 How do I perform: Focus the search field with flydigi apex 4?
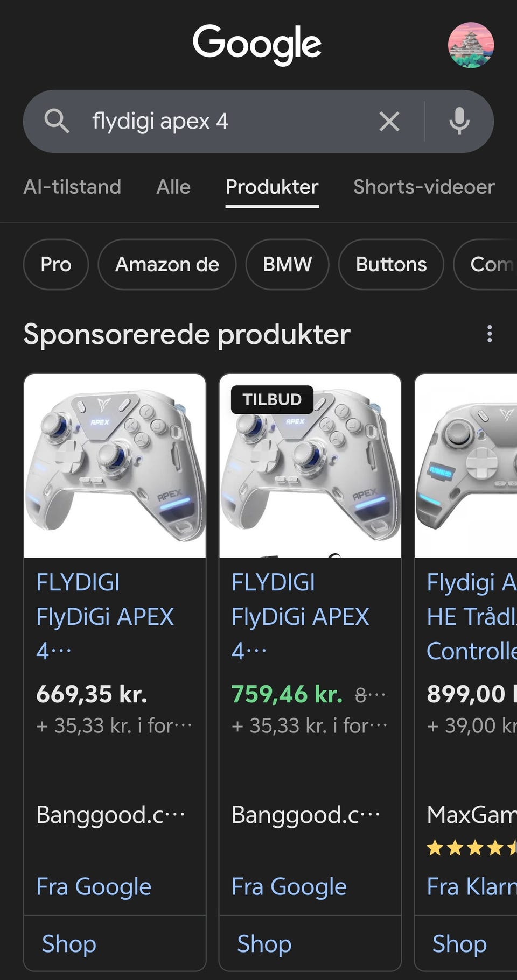tap(226, 122)
